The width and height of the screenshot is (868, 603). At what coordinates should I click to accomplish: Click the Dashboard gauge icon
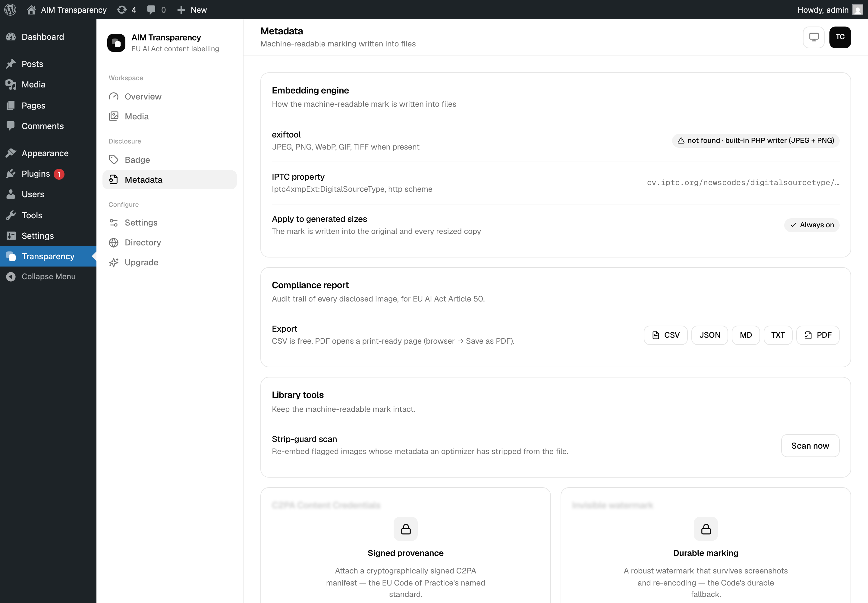click(11, 37)
